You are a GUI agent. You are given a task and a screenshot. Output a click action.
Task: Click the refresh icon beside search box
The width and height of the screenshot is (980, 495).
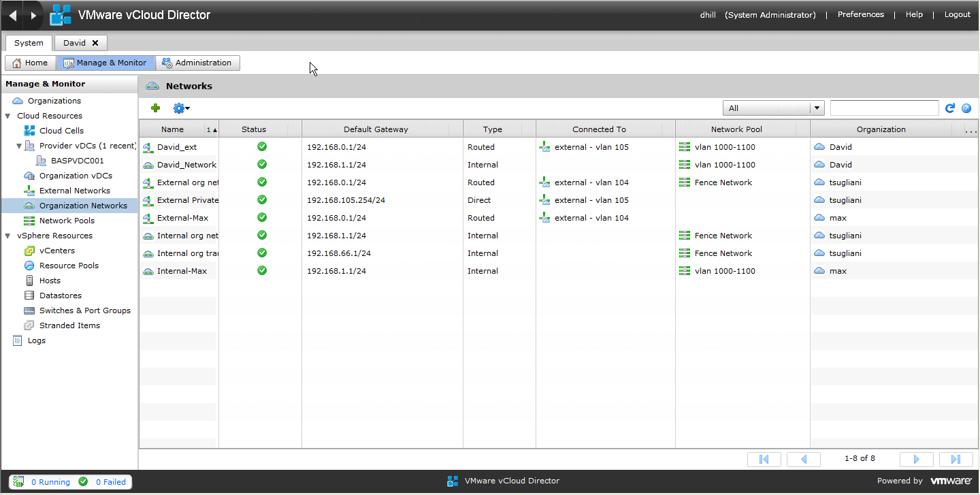951,108
